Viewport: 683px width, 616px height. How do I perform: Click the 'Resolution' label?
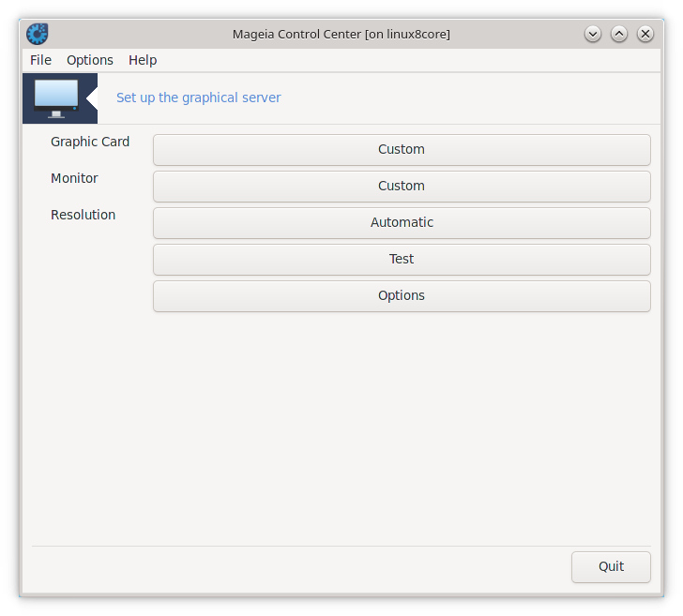click(x=83, y=215)
